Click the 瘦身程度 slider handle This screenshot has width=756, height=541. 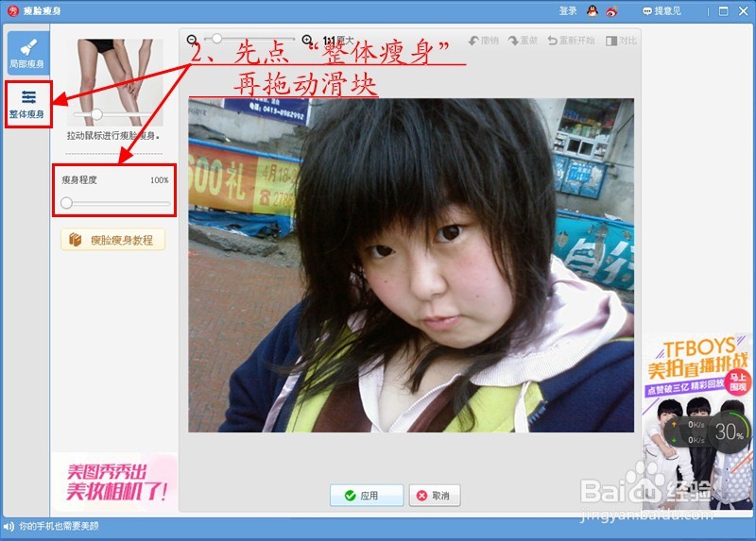[x=66, y=203]
